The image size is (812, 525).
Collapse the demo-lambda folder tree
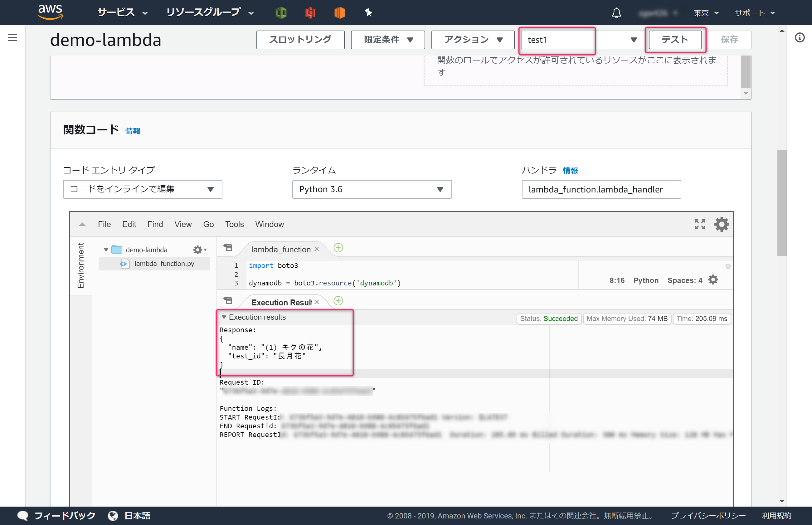tap(106, 250)
